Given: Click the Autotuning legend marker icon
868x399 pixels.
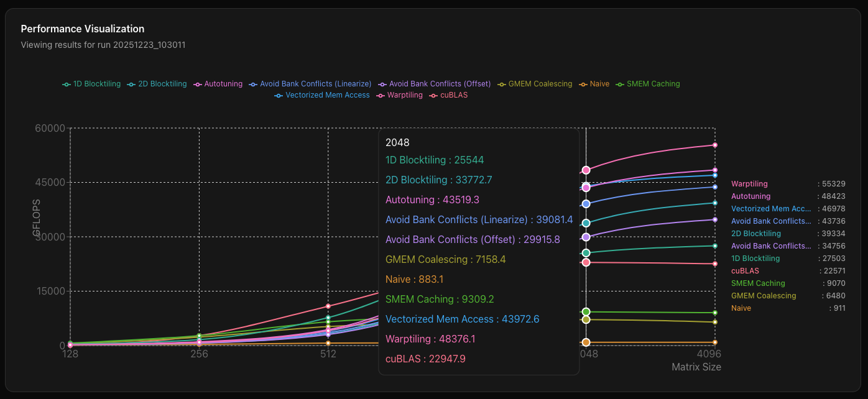Looking at the screenshot, I should (198, 84).
